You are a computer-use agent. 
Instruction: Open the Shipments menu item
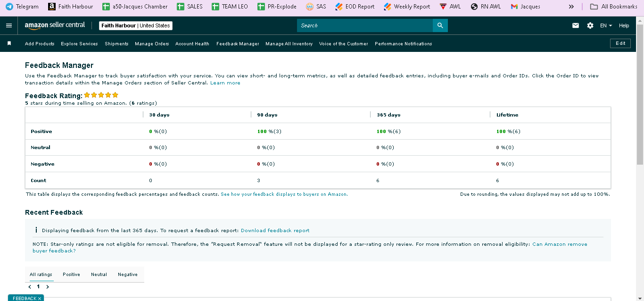tap(116, 43)
